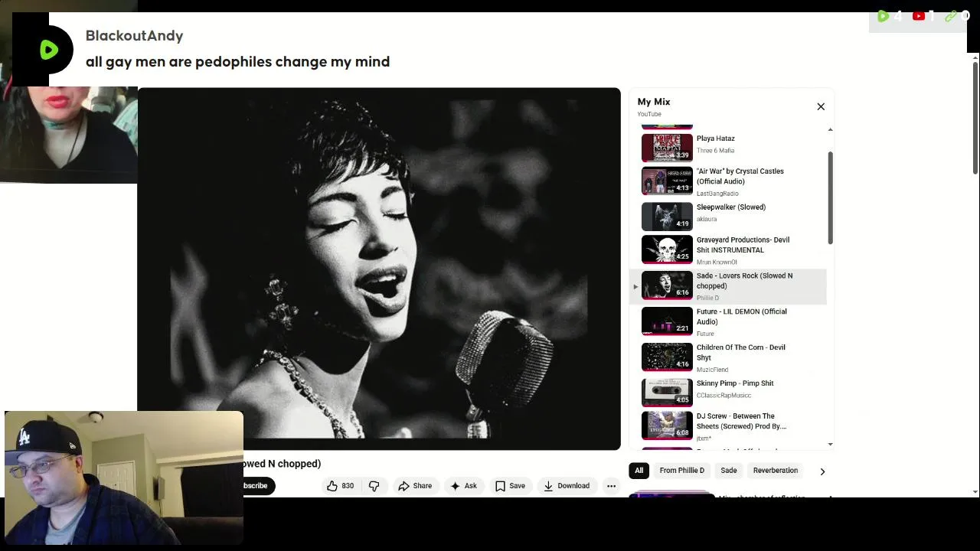Viewport: 980px width, 551px height.
Task: Open the BlackoutAndy channel name
Action: tap(134, 36)
